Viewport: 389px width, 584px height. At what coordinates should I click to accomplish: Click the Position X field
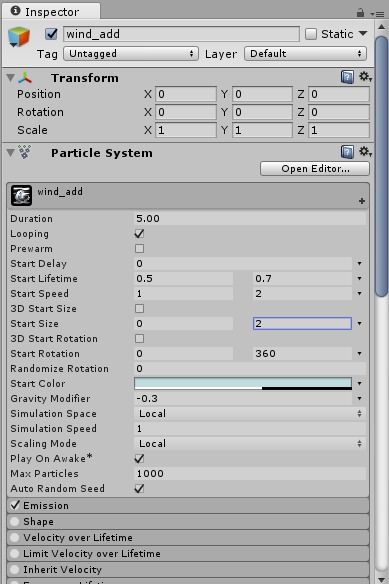point(186,94)
